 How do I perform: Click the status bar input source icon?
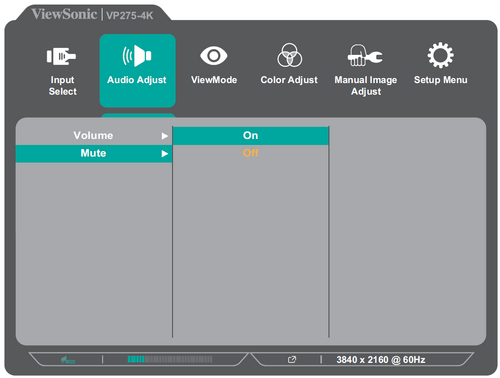[292, 360]
